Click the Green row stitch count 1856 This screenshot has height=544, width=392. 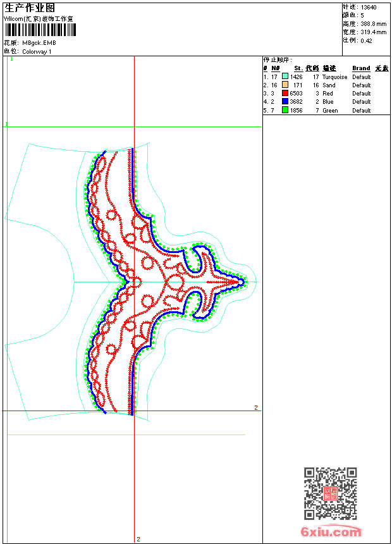click(x=297, y=110)
